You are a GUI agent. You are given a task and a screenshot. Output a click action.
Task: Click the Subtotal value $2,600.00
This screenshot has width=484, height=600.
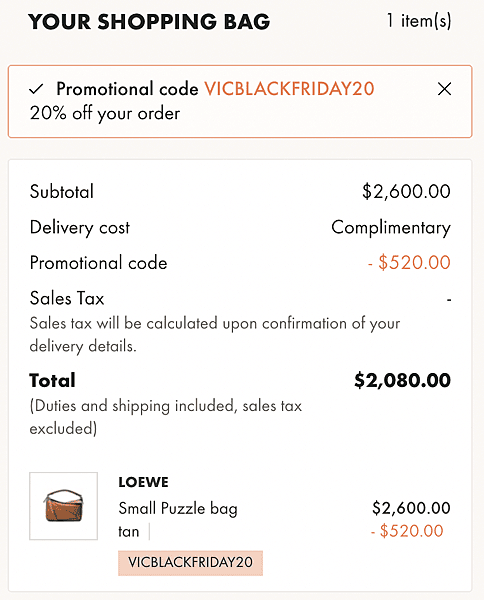(406, 191)
